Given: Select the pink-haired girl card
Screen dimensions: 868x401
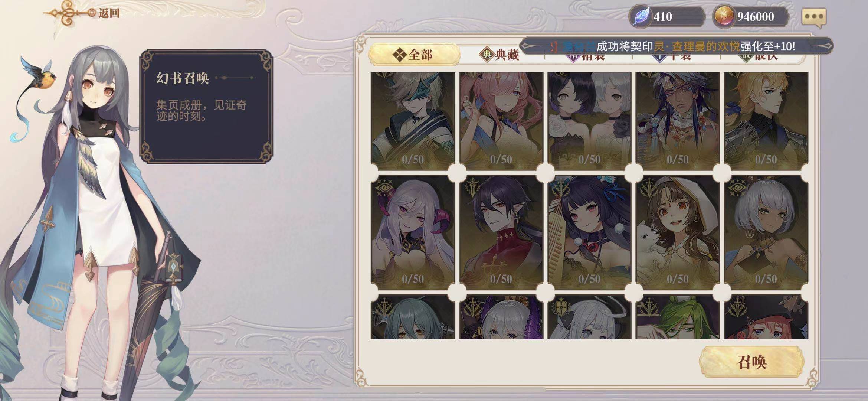Looking at the screenshot, I should click(x=501, y=121).
